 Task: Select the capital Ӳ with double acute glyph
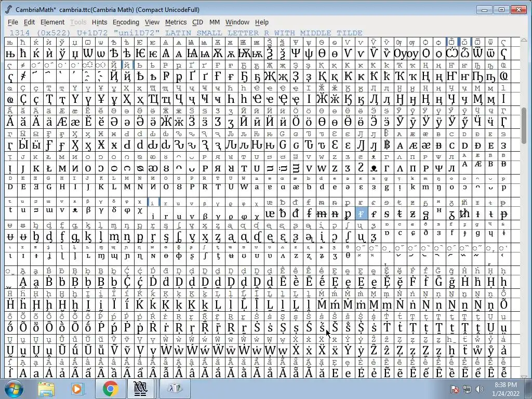[451, 122]
